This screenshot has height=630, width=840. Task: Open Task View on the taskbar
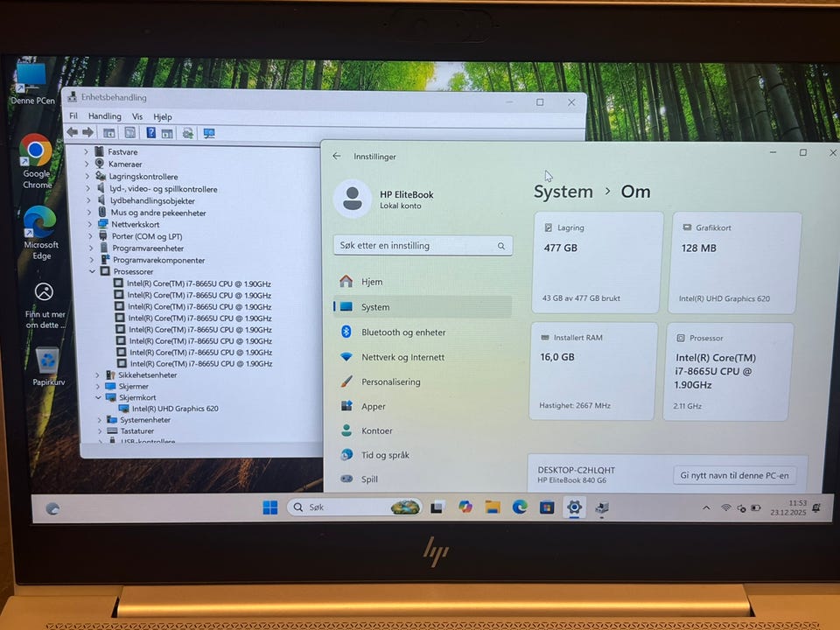(x=437, y=507)
